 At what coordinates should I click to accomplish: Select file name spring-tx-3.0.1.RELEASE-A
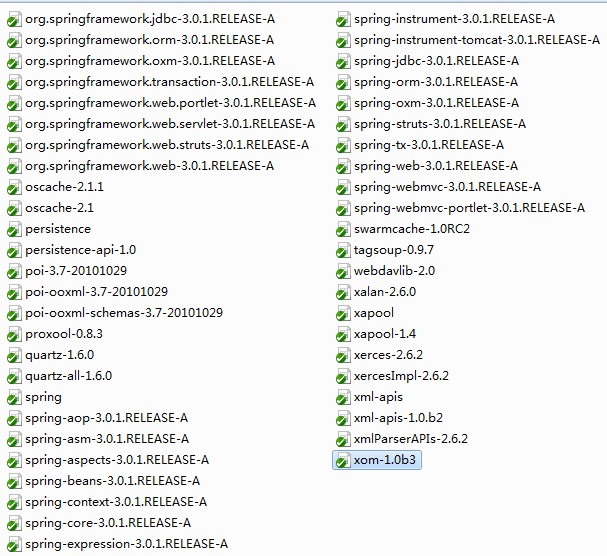(x=429, y=145)
